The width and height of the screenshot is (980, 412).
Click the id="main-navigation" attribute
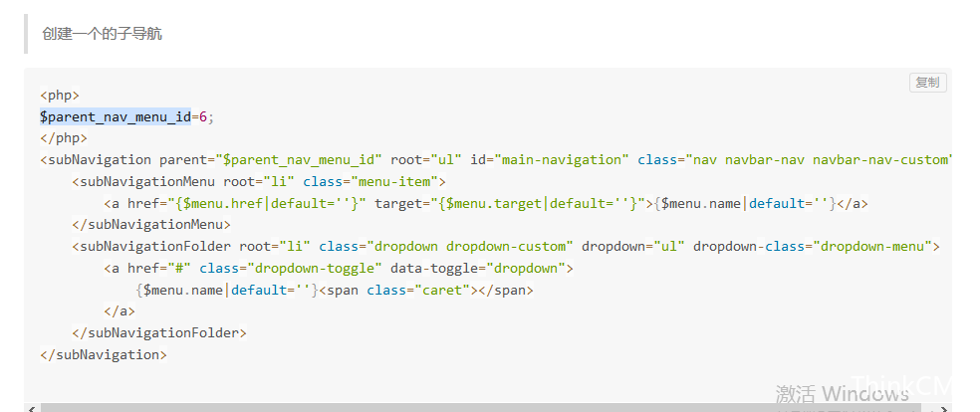click(550, 160)
